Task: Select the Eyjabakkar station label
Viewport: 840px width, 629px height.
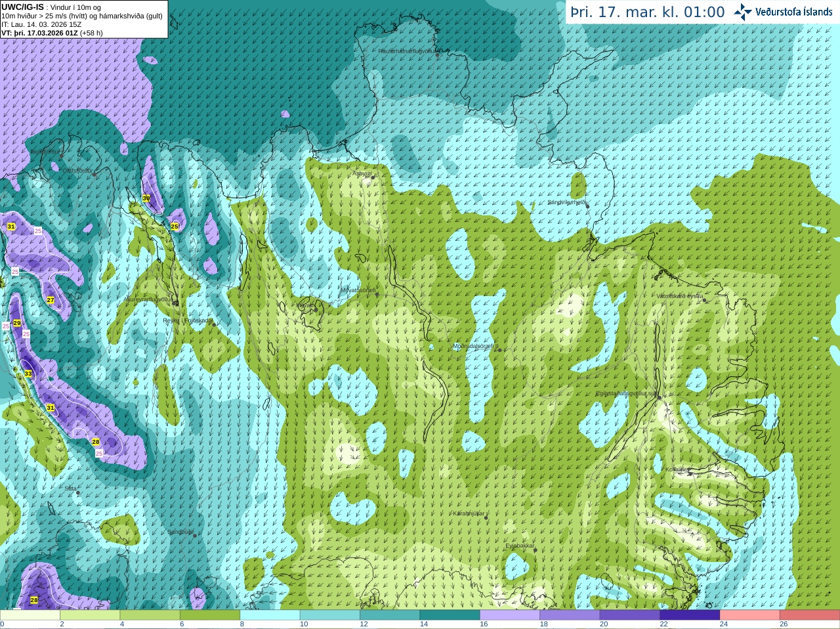Action: [x=520, y=546]
